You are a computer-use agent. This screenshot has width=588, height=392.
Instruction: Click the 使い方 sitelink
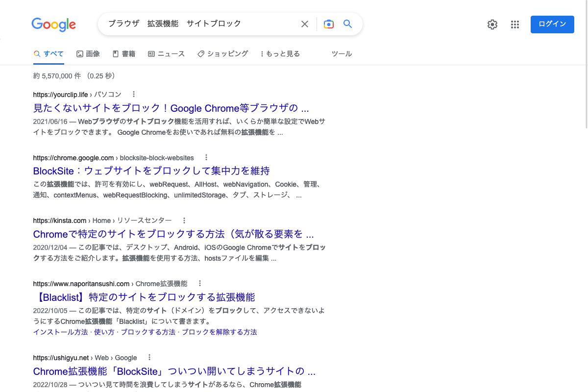[104, 332]
